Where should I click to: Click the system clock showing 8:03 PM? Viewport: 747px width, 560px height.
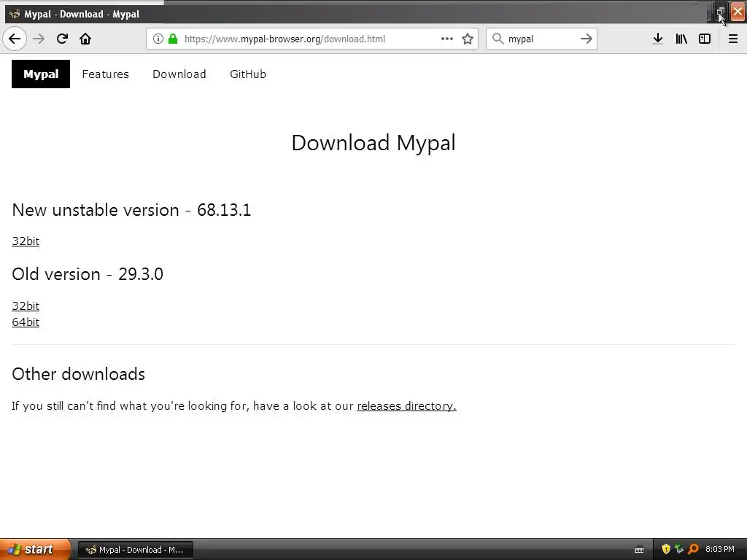click(x=720, y=550)
